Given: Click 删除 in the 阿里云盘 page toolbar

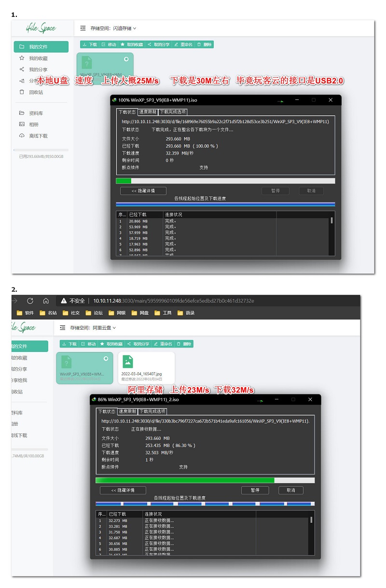Looking at the screenshot, I should point(184,344).
